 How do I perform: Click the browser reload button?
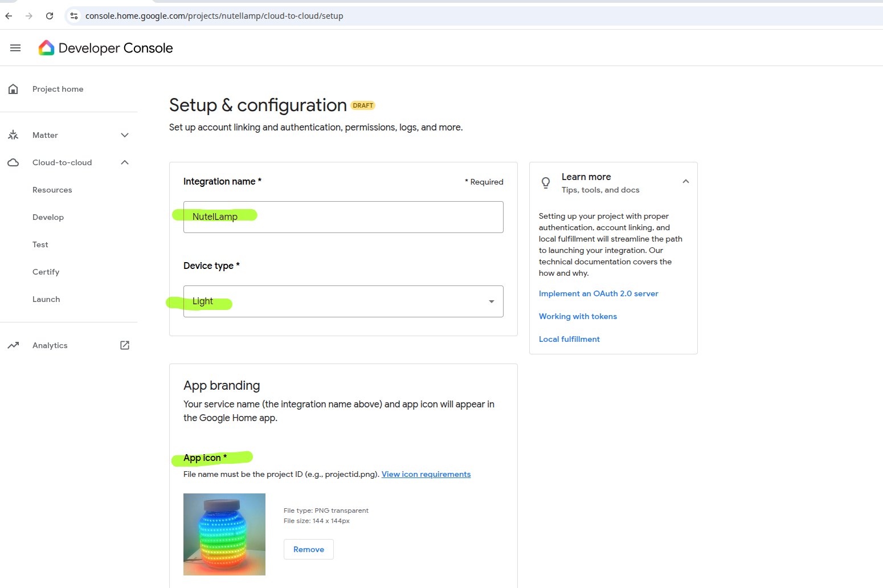(x=50, y=16)
